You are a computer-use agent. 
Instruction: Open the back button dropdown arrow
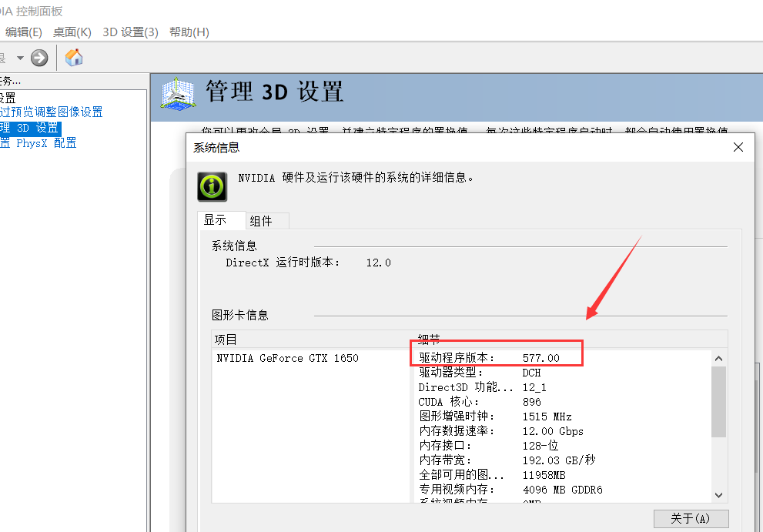point(21,57)
